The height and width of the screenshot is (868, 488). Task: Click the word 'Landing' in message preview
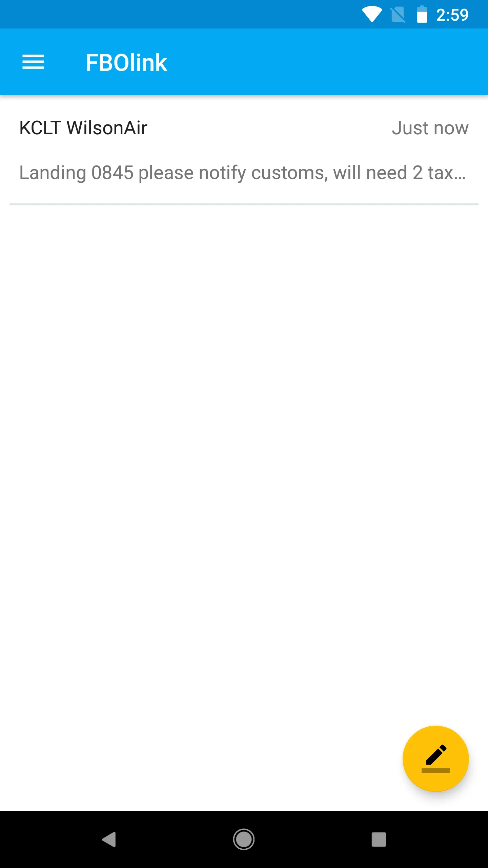(x=53, y=173)
